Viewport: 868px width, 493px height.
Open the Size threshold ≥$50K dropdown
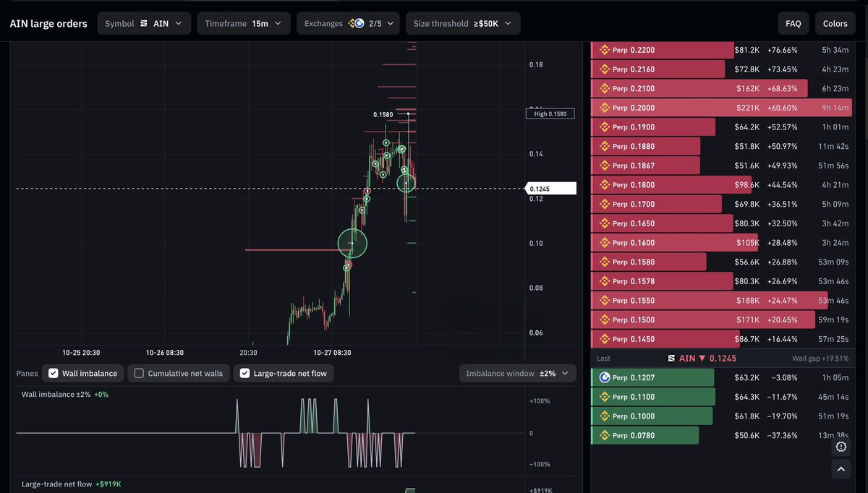(x=462, y=24)
